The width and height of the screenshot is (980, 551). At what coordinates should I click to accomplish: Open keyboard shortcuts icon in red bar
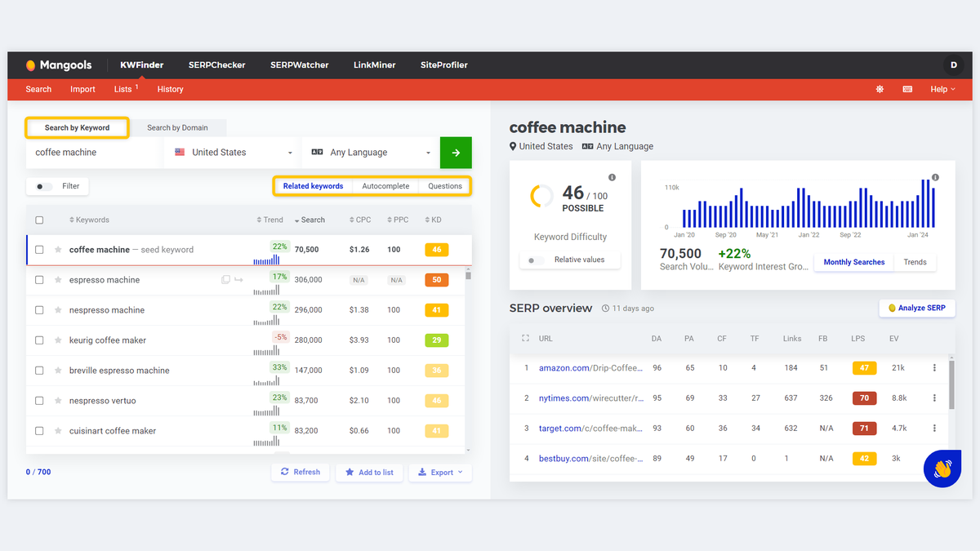tap(907, 89)
